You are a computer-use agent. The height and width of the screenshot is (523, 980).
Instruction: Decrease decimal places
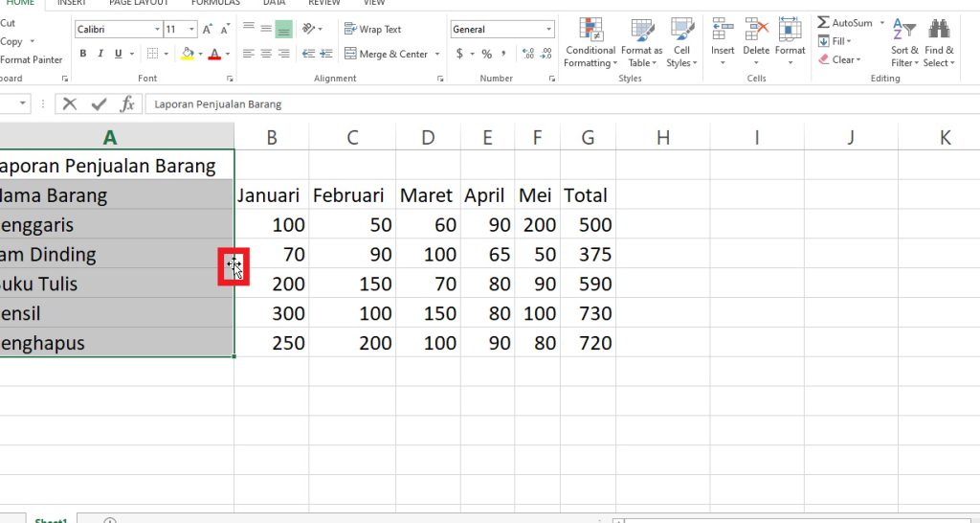(x=546, y=54)
